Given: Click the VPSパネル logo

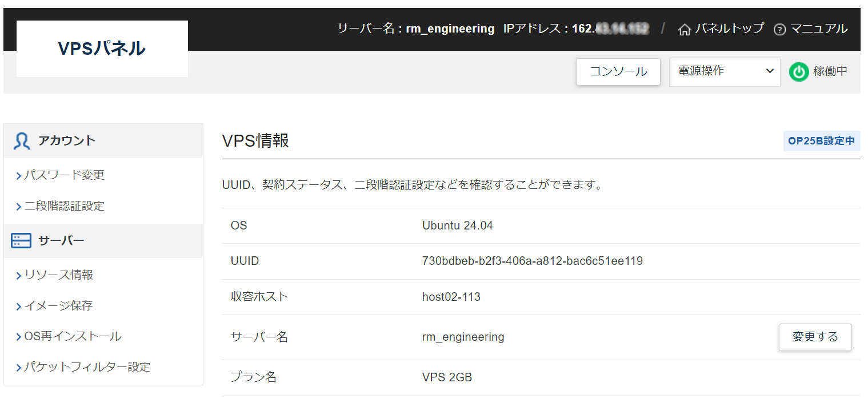Looking at the screenshot, I should point(102,49).
